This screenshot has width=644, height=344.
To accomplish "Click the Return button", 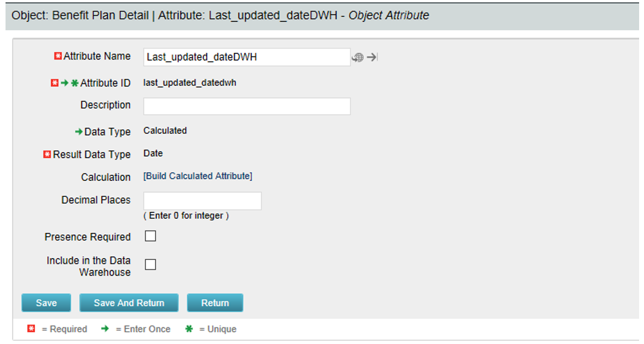I will (x=215, y=303).
